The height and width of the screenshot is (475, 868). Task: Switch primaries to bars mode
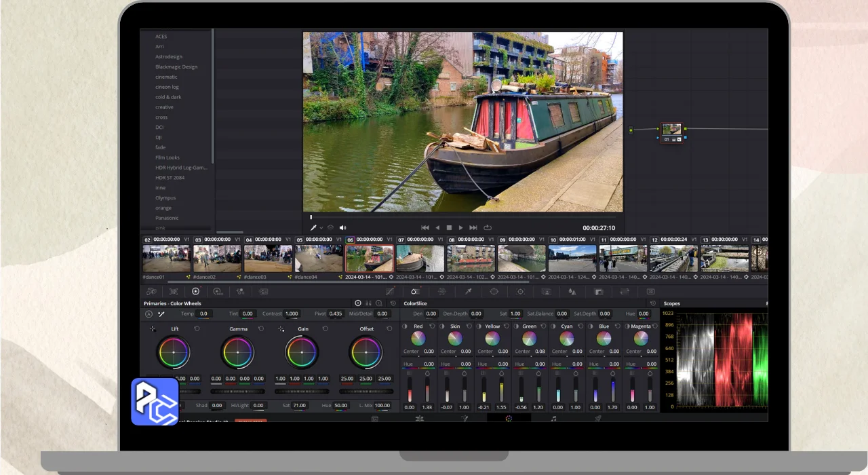tap(368, 303)
